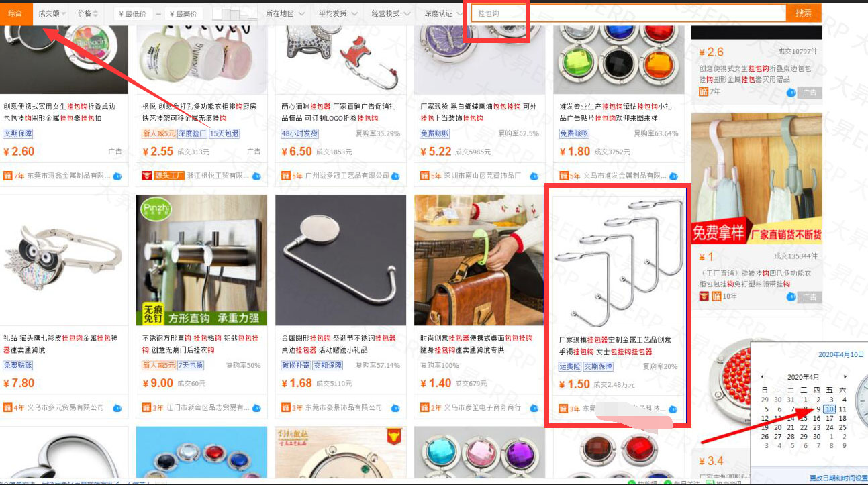Sort results by 价格
This screenshot has width=868, height=485.
87,13
